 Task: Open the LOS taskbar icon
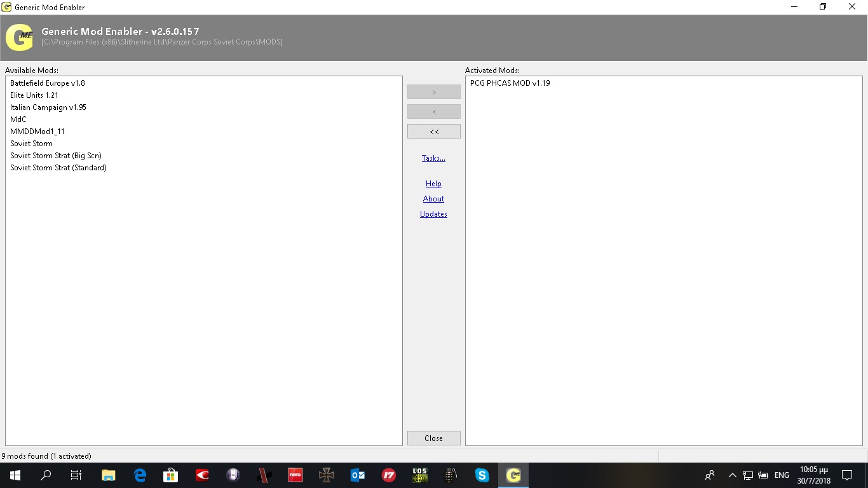[x=420, y=475]
